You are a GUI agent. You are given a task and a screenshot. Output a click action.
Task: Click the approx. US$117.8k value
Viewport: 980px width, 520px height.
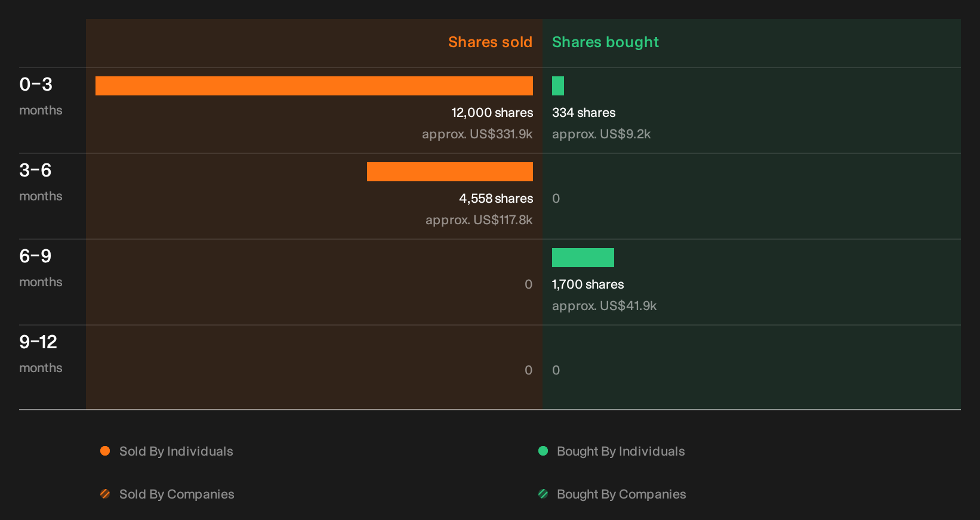point(479,220)
